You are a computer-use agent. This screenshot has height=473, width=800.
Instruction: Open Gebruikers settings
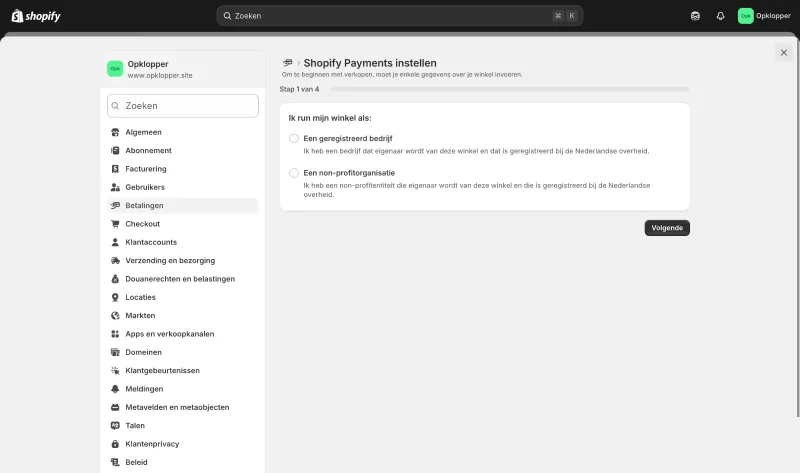(x=183, y=187)
